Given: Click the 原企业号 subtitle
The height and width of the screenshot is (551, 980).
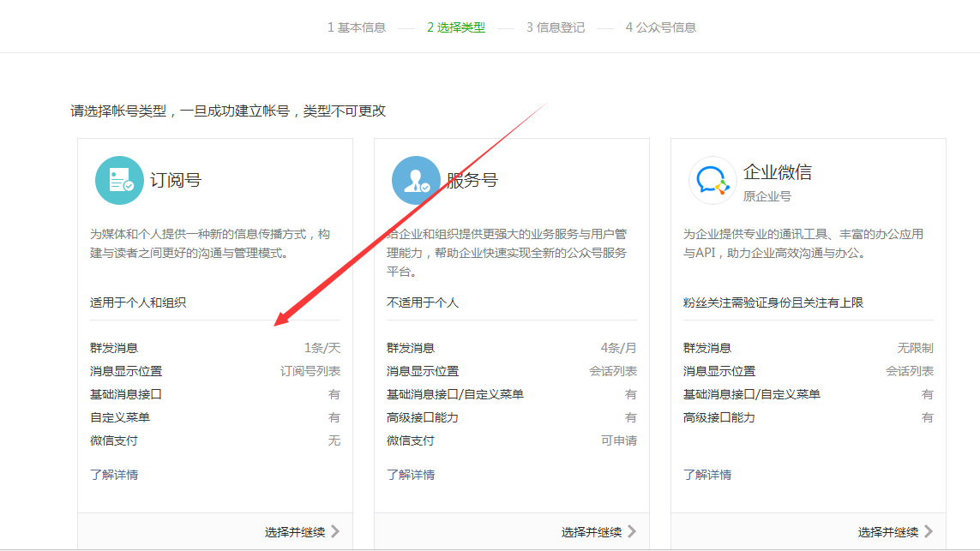Looking at the screenshot, I should [x=767, y=197].
